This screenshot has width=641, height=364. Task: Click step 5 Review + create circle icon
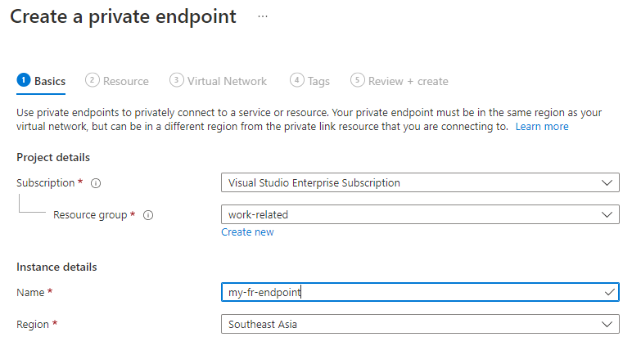coord(358,80)
